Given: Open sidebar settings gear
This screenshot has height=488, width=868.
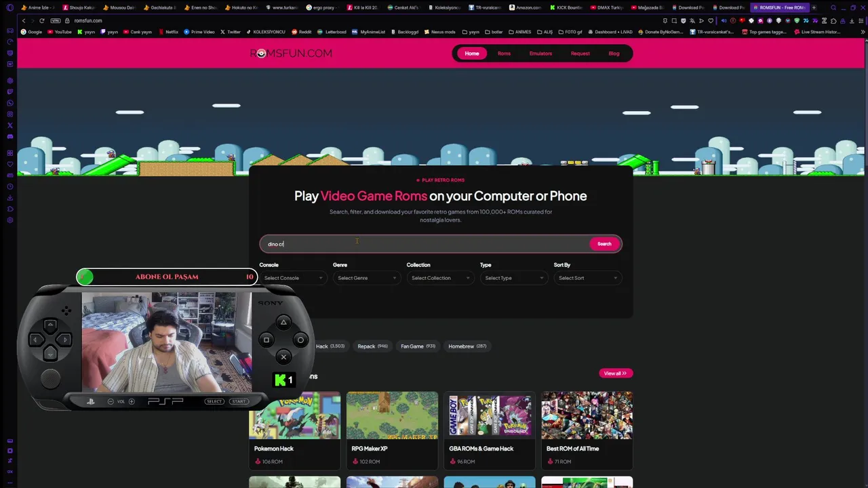Looking at the screenshot, I should click(x=9, y=220).
